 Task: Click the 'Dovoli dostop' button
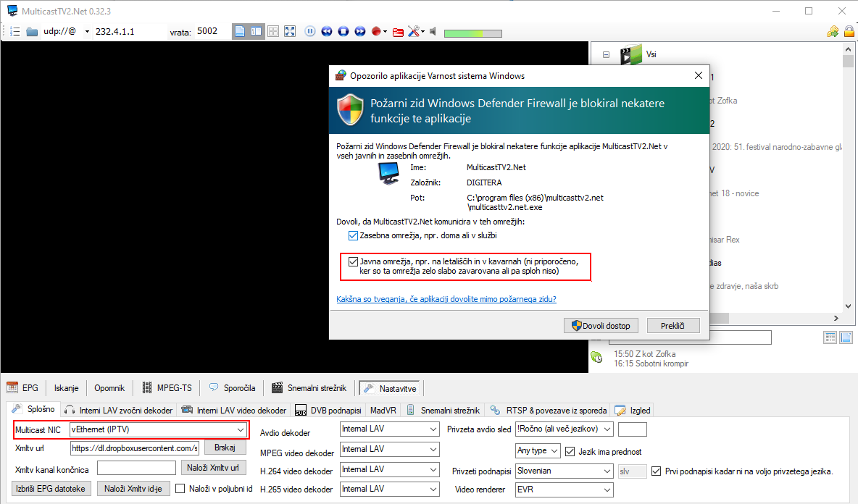[601, 326]
